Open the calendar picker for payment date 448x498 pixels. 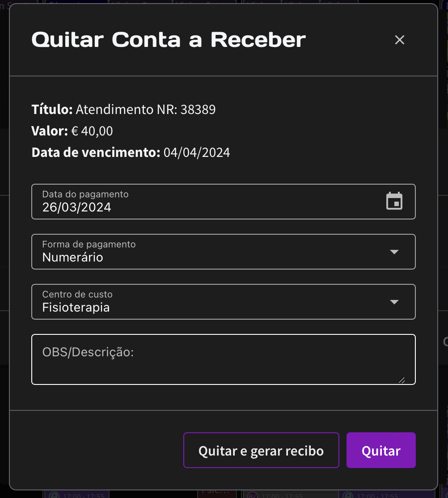click(394, 201)
